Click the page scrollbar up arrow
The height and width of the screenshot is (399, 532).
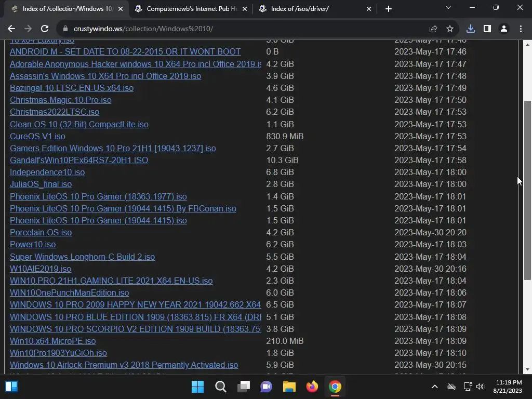(528, 45)
